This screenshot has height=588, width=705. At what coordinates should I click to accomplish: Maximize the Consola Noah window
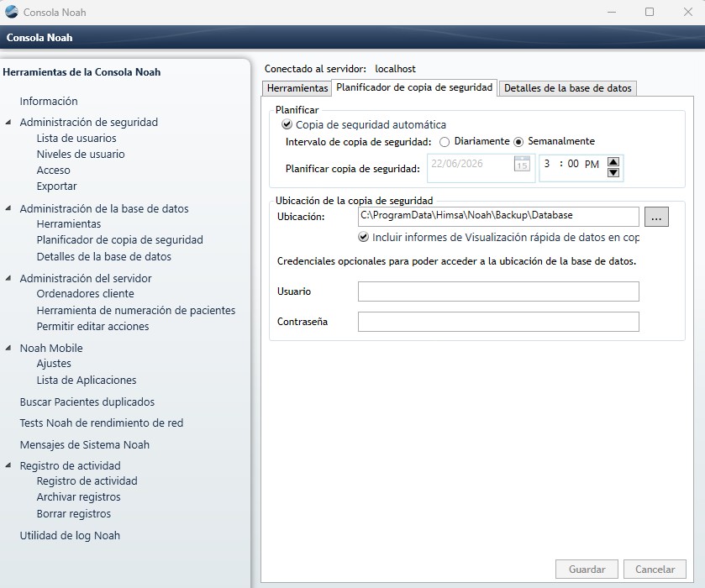point(650,12)
